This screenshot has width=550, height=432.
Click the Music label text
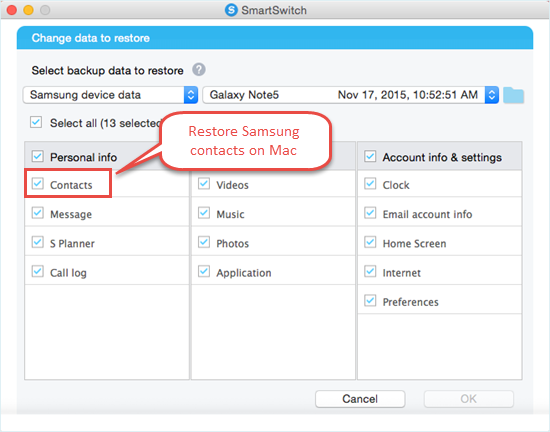click(x=230, y=215)
